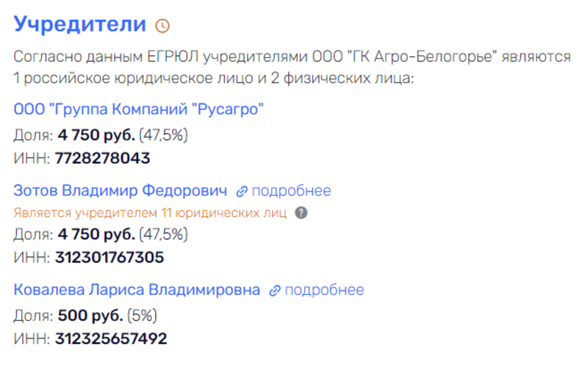Open Ковалева Лариса Владимировна profile link
588x370 pixels.
point(137,290)
